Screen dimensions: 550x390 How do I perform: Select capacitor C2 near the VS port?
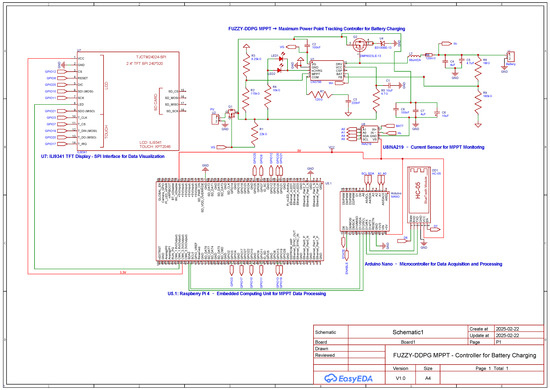(308, 45)
